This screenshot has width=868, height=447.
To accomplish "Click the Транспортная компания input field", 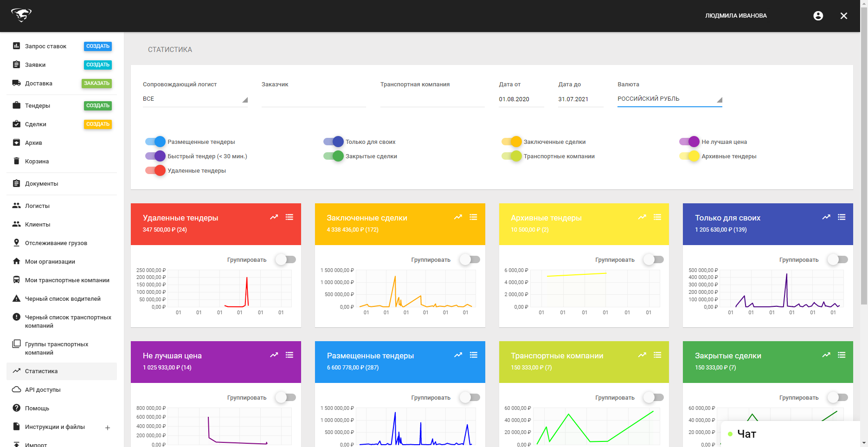I will point(432,99).
